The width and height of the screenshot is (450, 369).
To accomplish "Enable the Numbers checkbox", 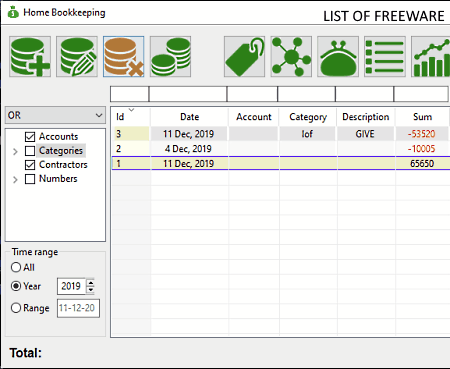I will pyautogui.click(x=30, y=179).
